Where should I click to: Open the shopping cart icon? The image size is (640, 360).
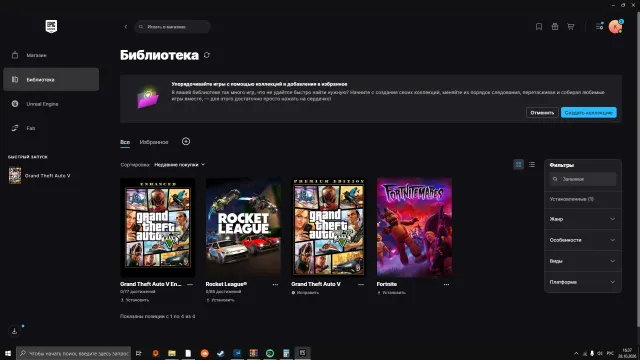click(571, 27)
